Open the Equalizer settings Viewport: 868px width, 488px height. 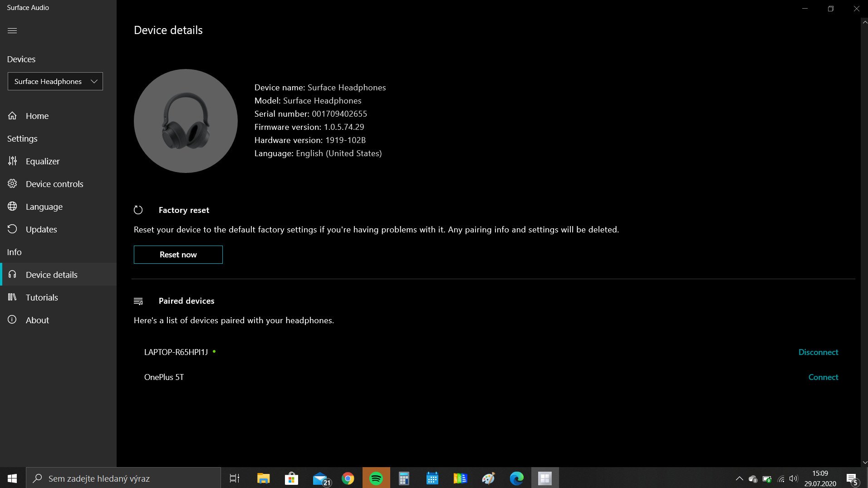point(42,161)
